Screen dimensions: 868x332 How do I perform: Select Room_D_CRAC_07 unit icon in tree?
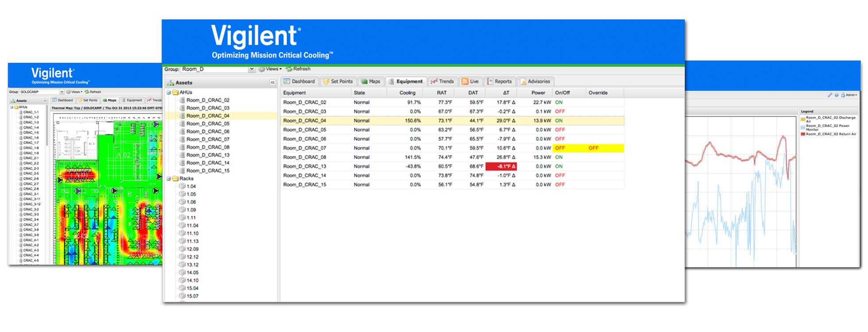[x=182, y=139]
